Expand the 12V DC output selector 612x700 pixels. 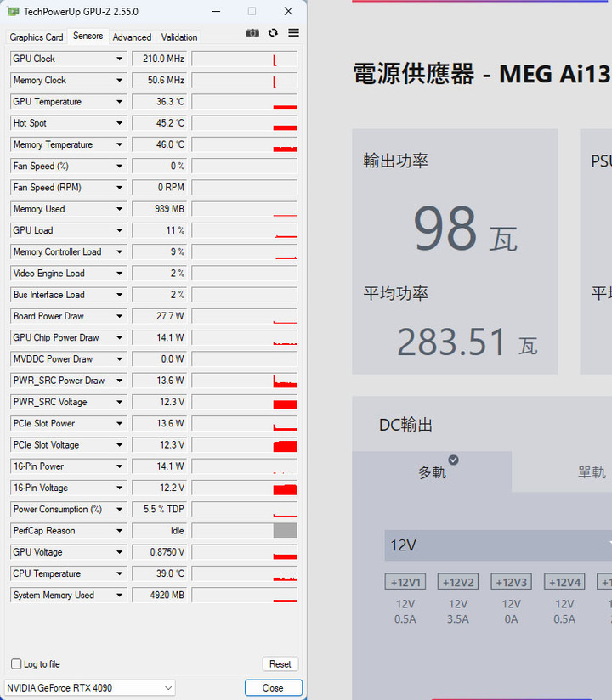498,545
